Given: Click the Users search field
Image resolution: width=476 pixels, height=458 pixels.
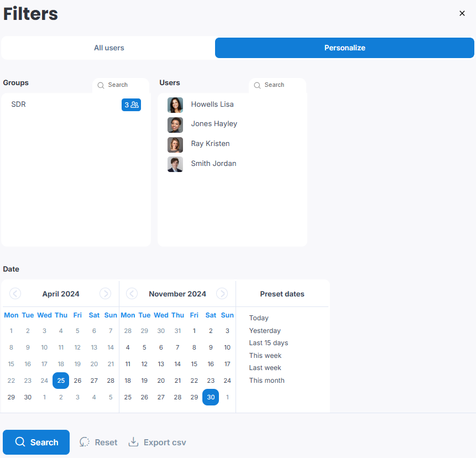Looking at the screenshot, I should 278,85.
